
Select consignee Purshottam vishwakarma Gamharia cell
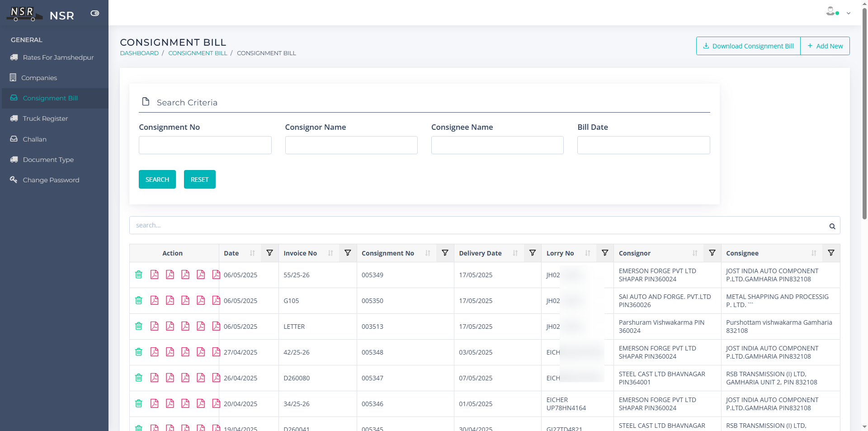pyautogui.click(x=781, y=327)
